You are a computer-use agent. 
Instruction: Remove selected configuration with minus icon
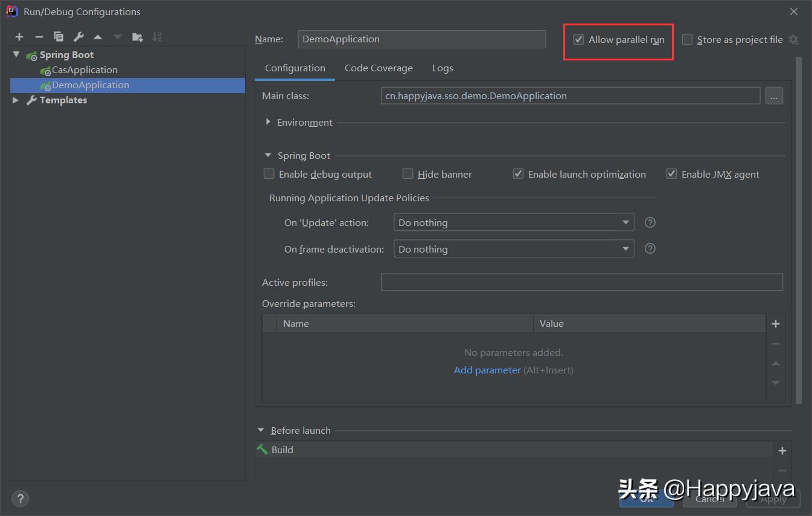[39, 37]
